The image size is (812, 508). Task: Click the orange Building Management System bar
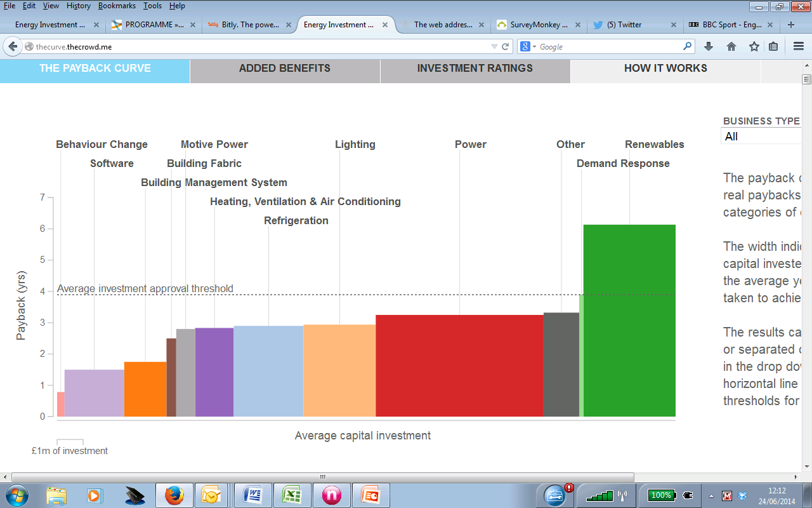coord(145,389)
